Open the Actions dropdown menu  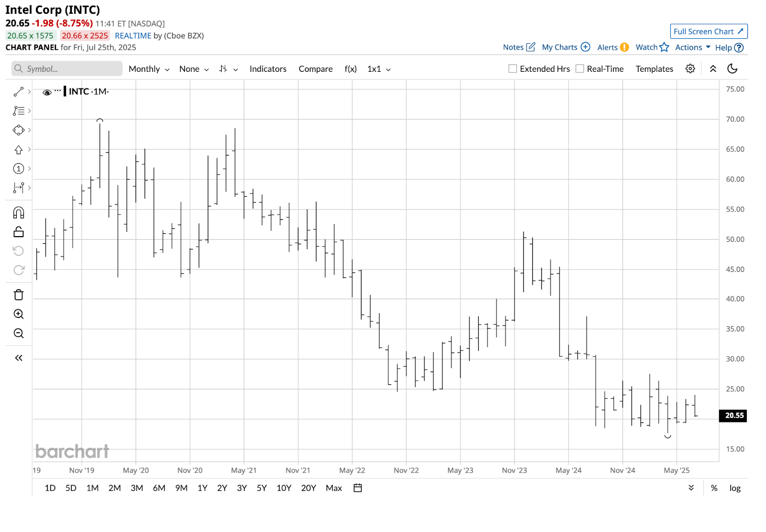coord(693,47)
